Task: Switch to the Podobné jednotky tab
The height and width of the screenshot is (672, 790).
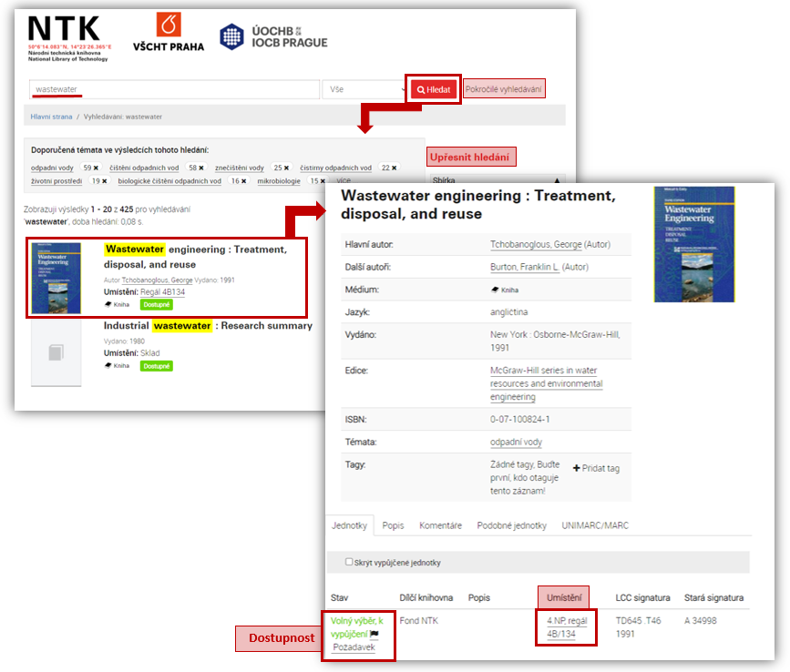Action: click(511, 525)
